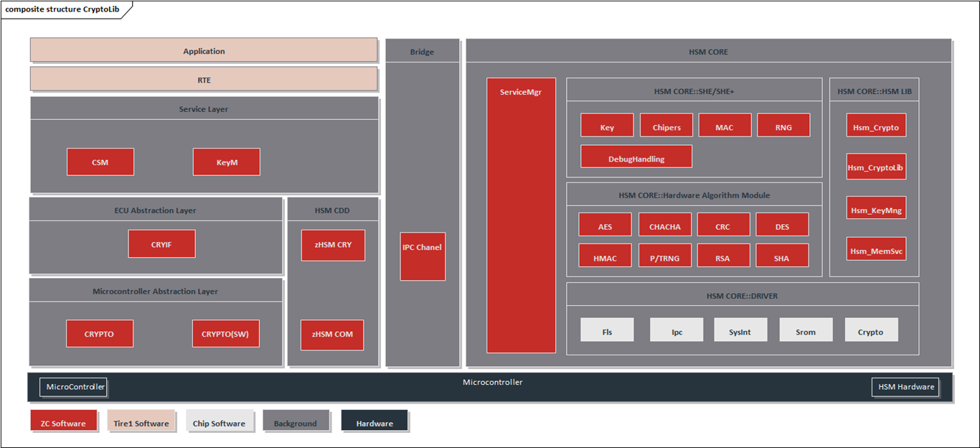Select the CSM component block
This screenshot has width=980, height=448.
(100, 162)
